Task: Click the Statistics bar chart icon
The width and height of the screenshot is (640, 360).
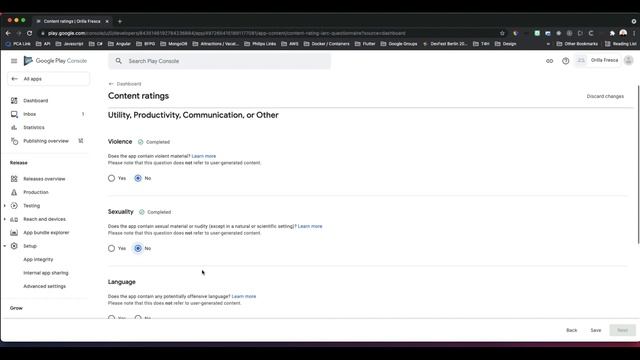Action: click(14, 127)
